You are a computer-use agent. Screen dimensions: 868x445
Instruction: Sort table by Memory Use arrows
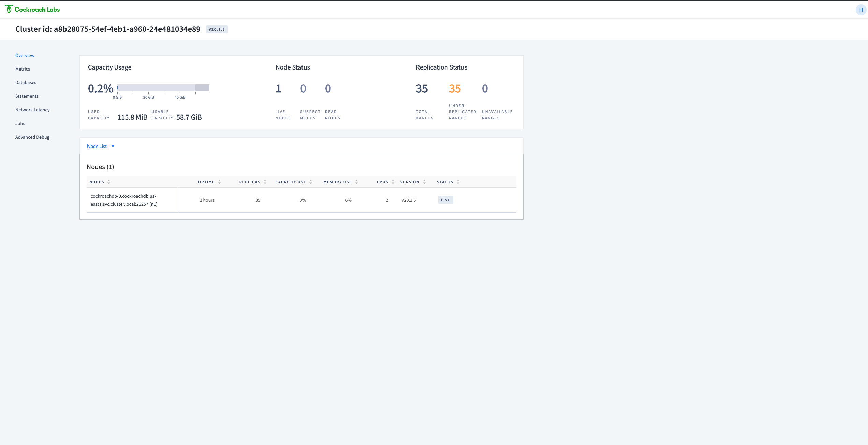click(356, 182)
